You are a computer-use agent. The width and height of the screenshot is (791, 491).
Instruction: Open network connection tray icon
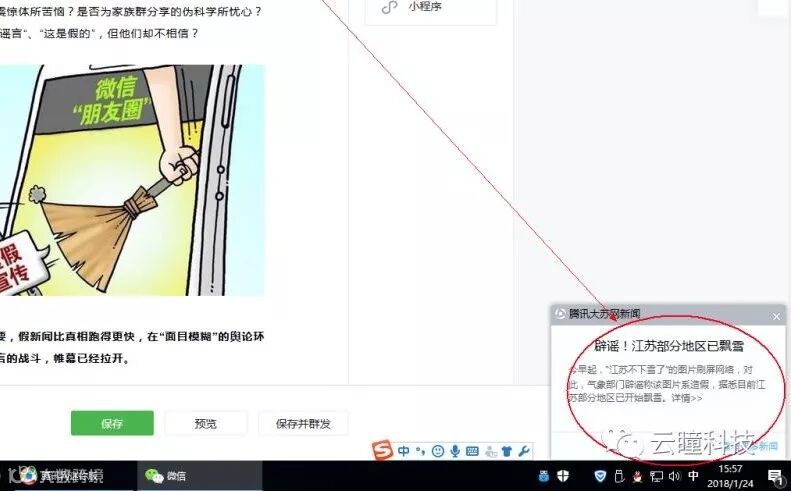point(656,476)
